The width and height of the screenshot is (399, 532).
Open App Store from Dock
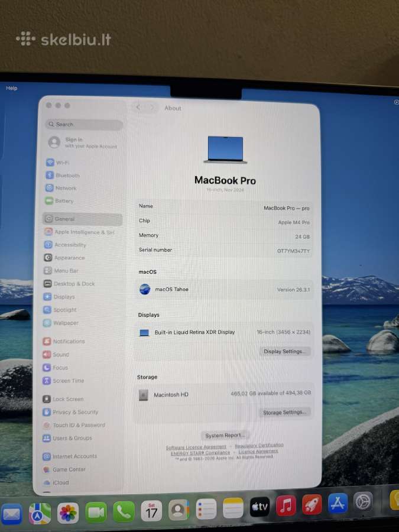pyautogui.click(x=338, y=503)
